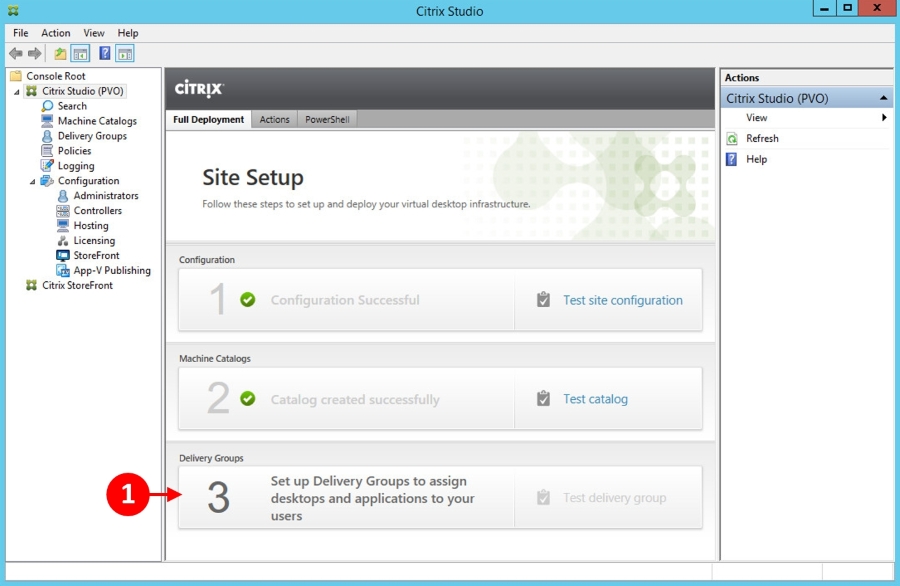Open the Logging node icon
Image resolution: width=900 pixels, height=586 pixels.
(48, 166)
